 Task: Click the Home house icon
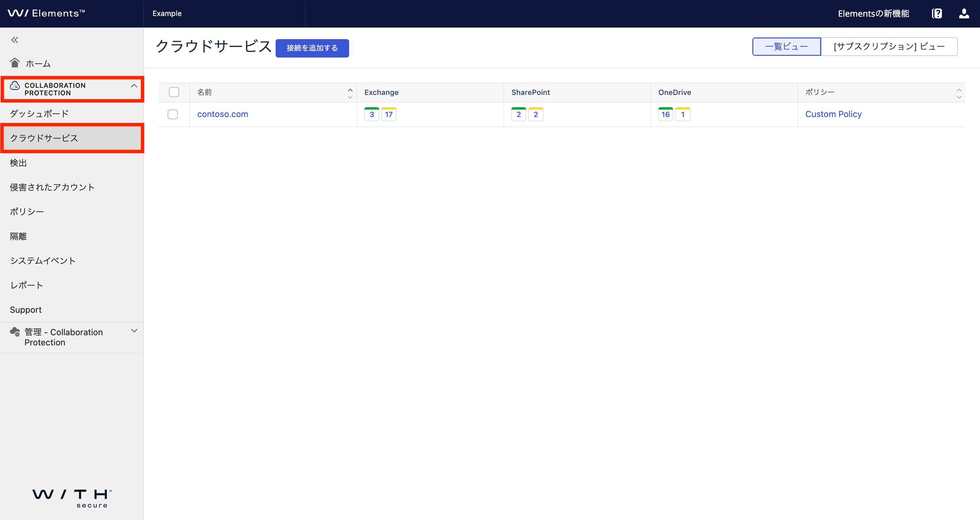tap(15, 63)
